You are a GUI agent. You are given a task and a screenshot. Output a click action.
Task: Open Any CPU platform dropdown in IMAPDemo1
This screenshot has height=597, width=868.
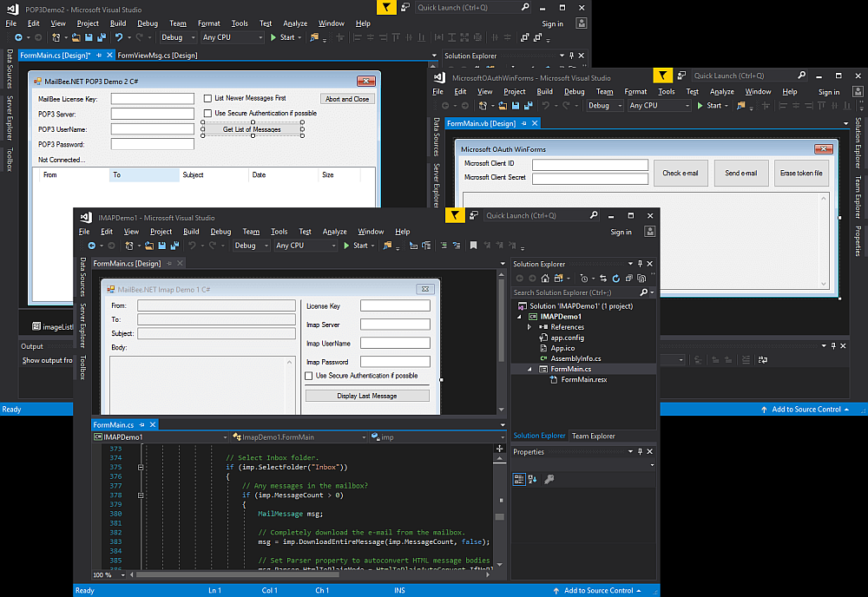point(306,246)
